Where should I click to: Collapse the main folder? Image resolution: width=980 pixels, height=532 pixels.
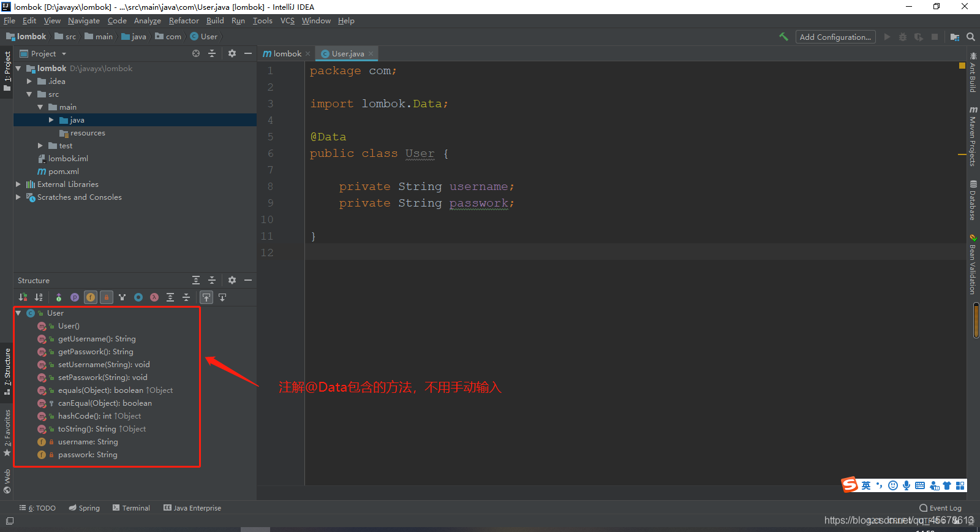click(40, 107)
